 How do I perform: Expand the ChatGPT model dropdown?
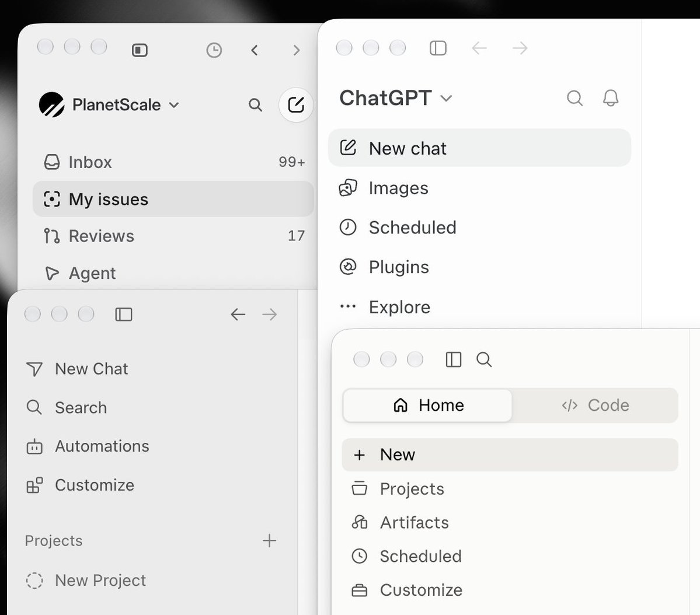coord(396,98)
